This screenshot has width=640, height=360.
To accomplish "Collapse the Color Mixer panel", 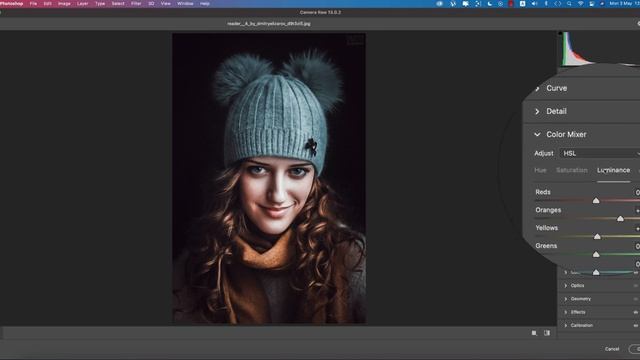I will pyautogui.click(x=537, y=134).
